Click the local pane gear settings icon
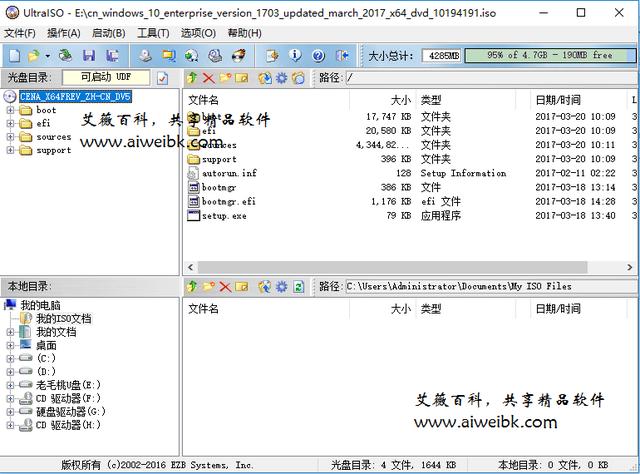This screenshot has height=474, width=640. [x=282, y=287]
